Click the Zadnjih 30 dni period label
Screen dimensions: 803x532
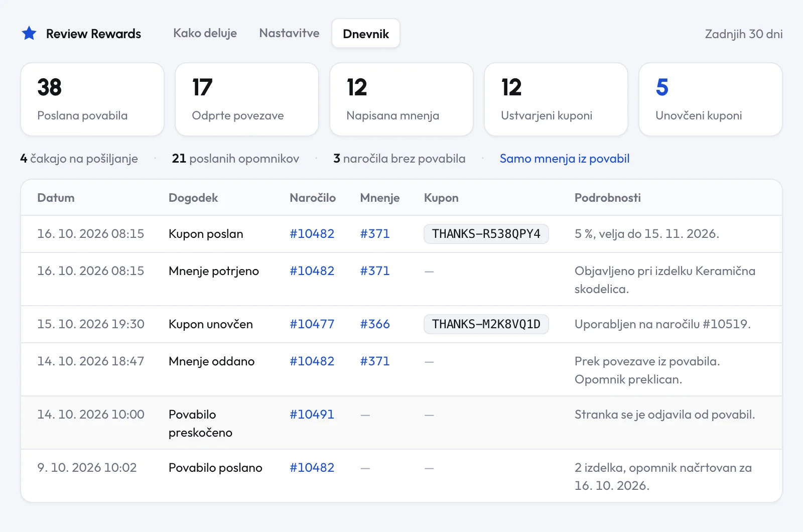coord(744,34)
